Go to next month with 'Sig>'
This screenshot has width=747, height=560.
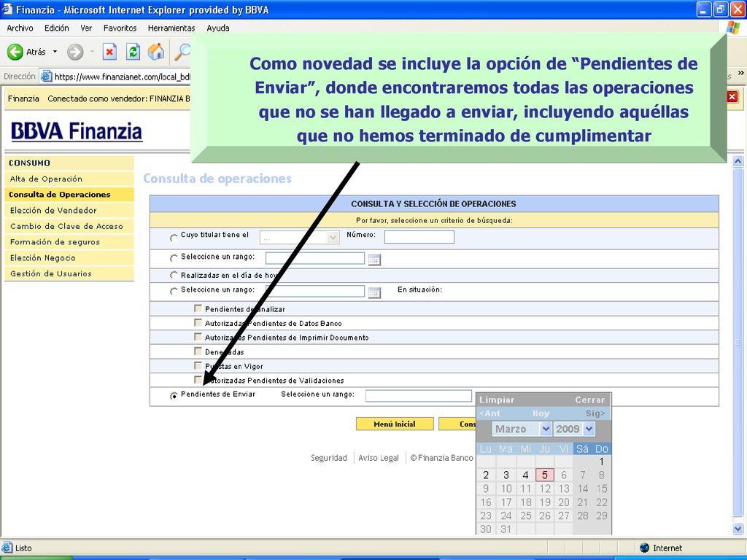[595, 413]
